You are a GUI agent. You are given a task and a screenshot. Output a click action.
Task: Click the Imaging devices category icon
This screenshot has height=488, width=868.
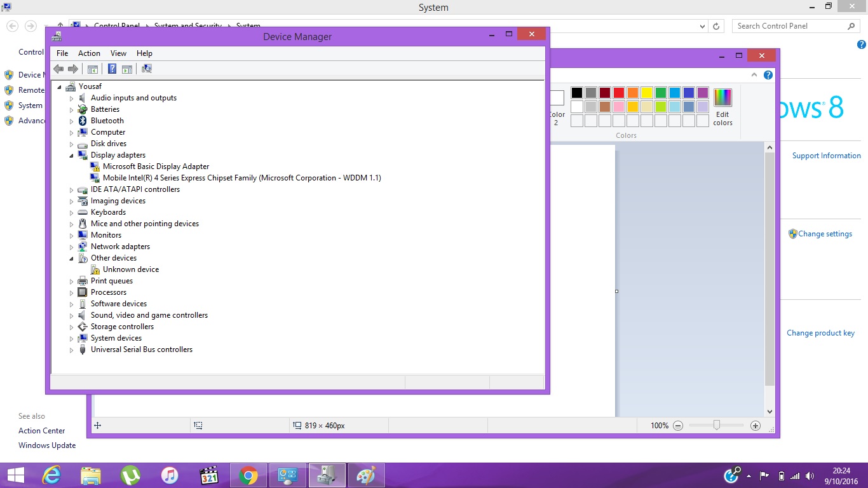pos(83,201)
